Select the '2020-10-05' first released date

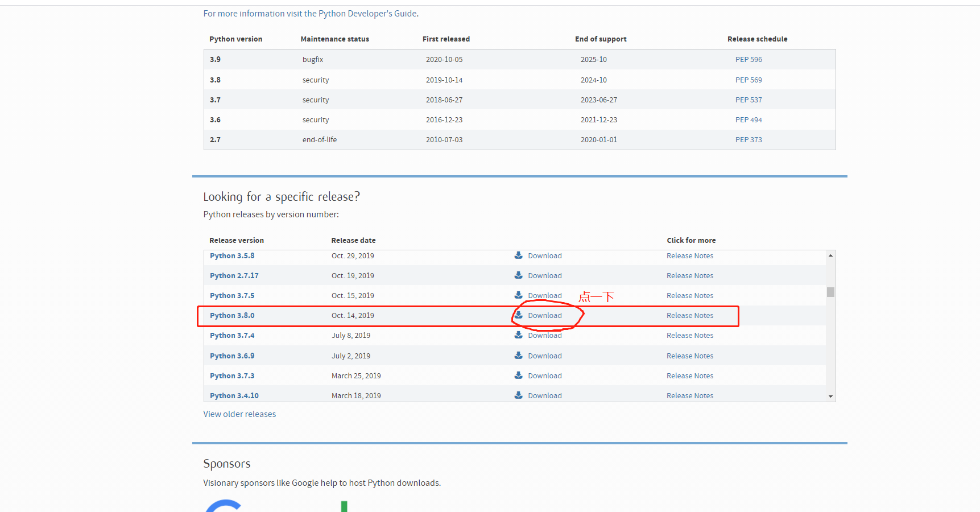[x=444, y=59]
